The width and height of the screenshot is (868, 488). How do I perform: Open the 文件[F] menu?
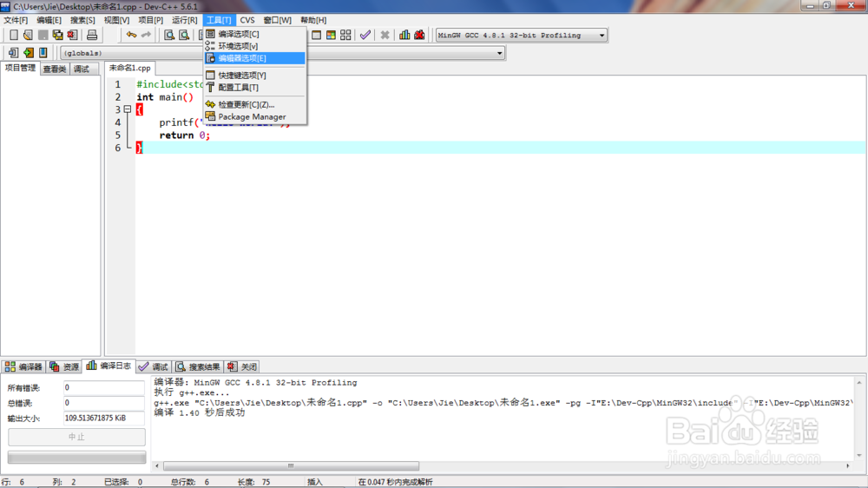pos(16,20)
